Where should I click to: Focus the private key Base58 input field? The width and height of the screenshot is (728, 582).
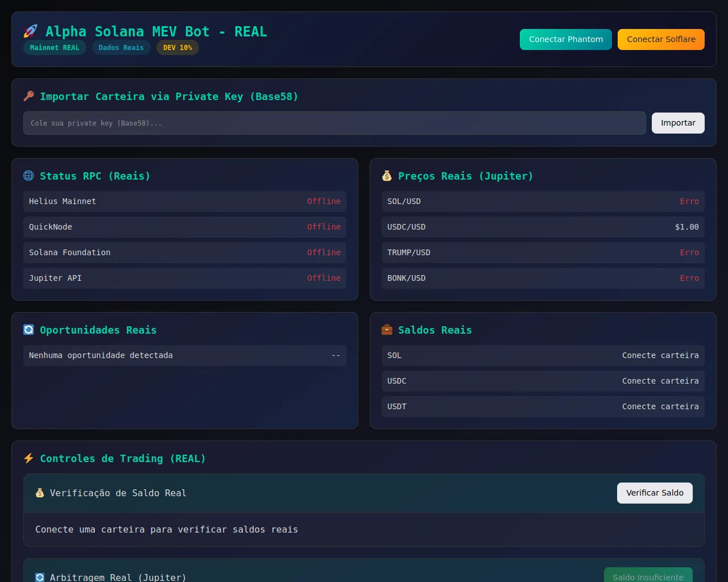tap(334, 123)
